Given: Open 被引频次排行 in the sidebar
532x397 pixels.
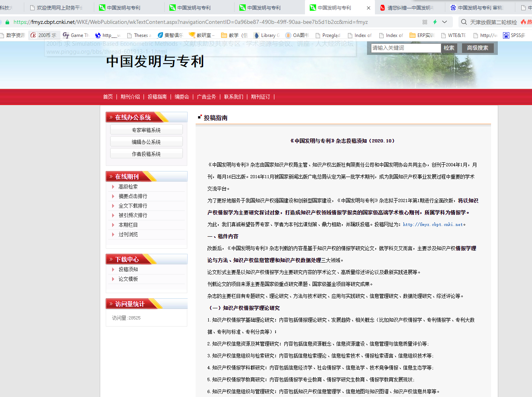Looking at the screenshot, I should click(133, 215).
